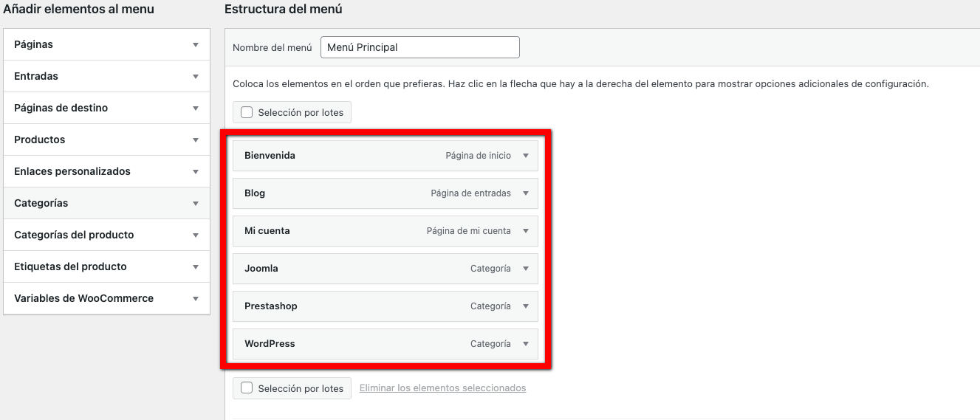Click the WordPress menu item label
The height and width of the screenshot is (420, 980).
[270, 344]
